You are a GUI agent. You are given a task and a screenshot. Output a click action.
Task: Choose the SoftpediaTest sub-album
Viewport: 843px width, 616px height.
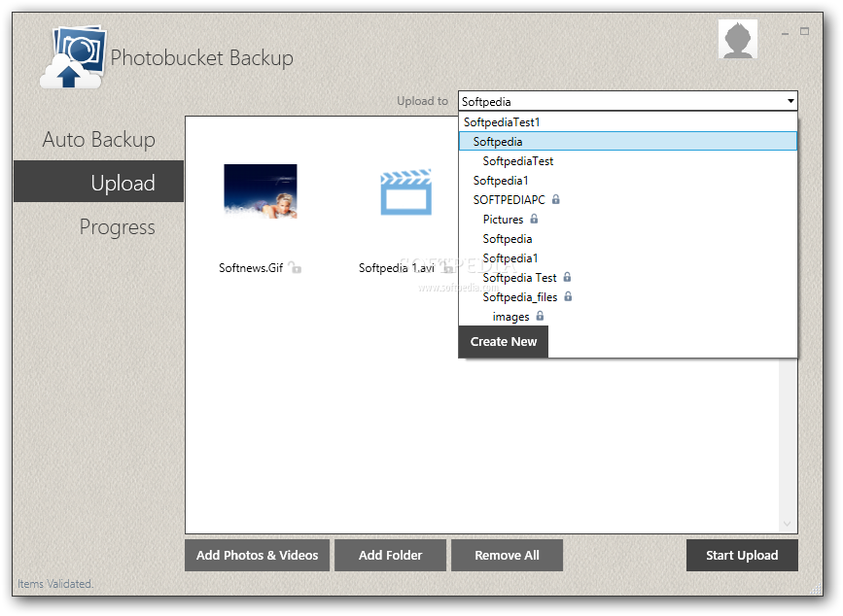[x=627, y=161]
